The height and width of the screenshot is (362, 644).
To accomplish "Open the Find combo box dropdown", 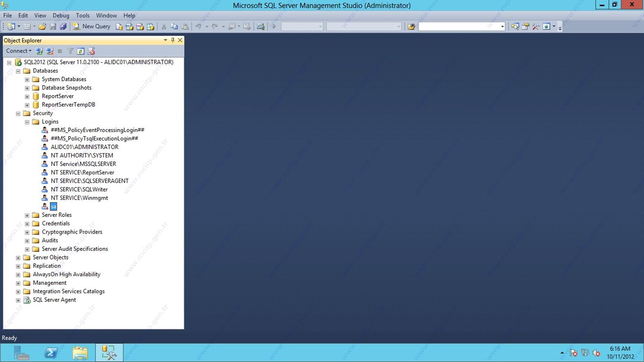I will pyautogui.click(x=502, y=26).
